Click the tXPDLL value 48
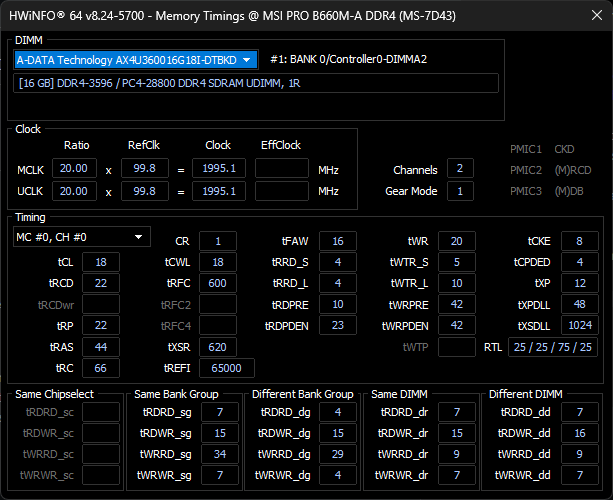Viewport: 613px width, 500px height. (x=580, y=304)
